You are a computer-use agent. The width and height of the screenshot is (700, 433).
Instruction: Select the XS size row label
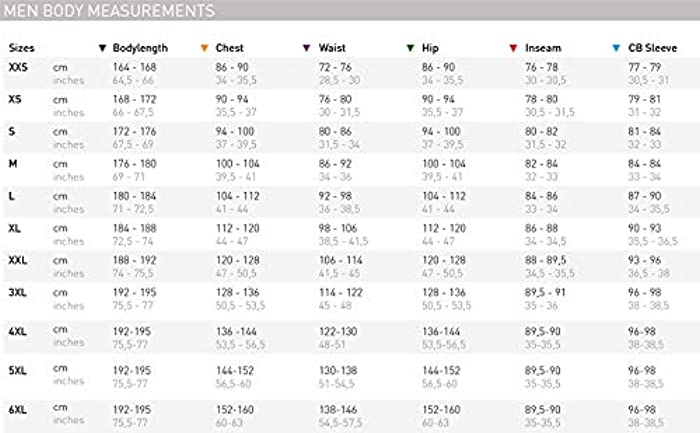15,99
